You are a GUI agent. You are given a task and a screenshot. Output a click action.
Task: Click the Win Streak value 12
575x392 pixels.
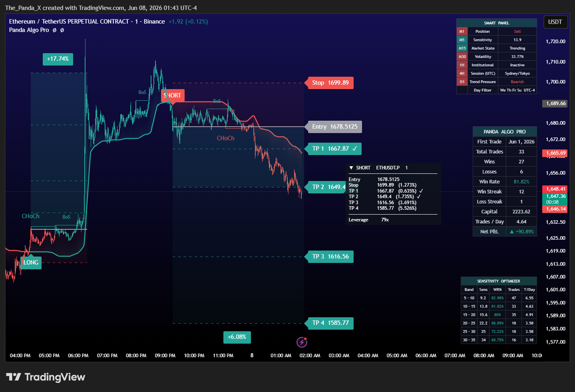point(521,191)
